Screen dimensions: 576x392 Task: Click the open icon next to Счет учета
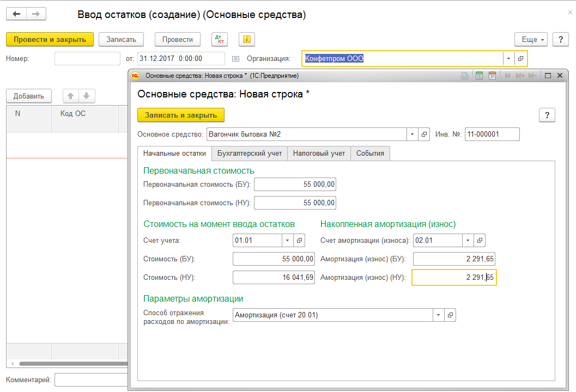point(299,241)
